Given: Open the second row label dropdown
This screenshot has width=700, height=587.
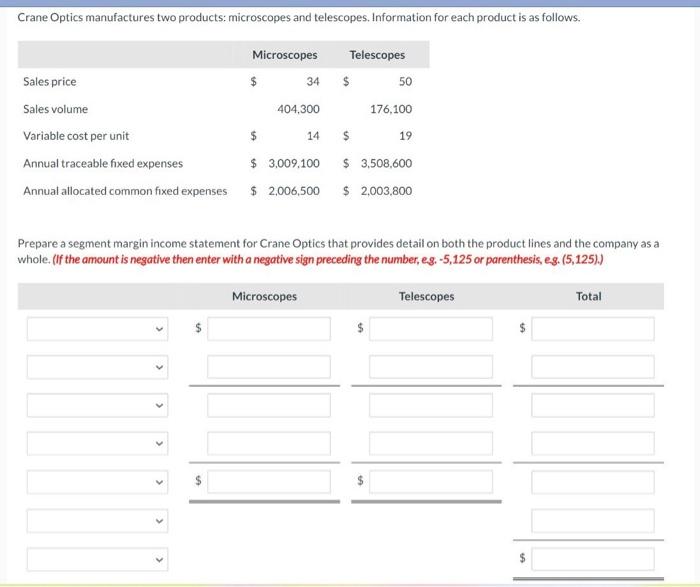Looking at the screenshot, I should (x=97, y=367).
